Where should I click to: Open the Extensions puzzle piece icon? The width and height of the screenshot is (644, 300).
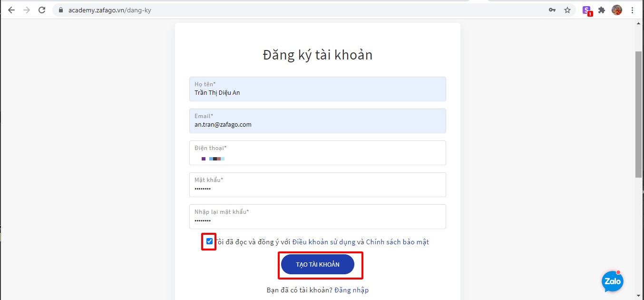pos(602,10)
